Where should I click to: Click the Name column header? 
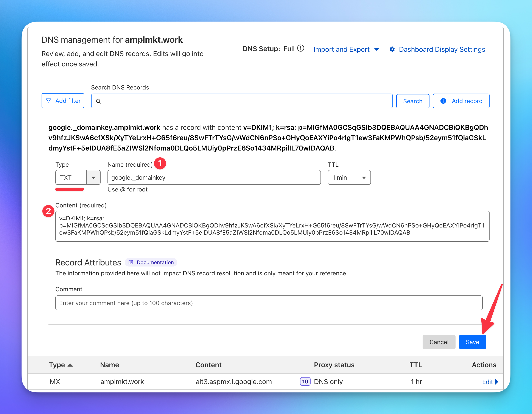109,365
